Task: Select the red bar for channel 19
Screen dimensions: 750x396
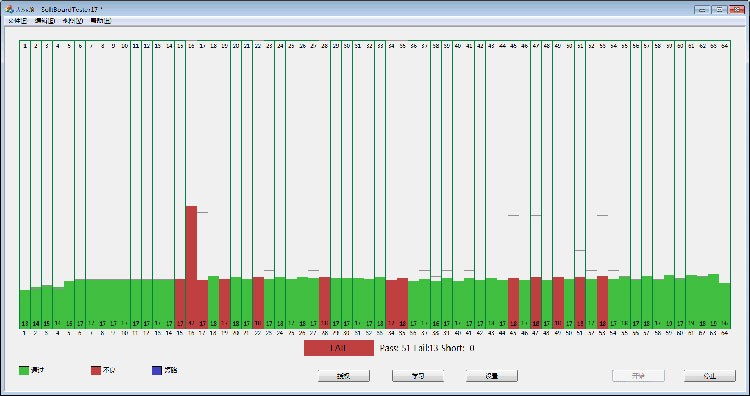Action: point(225,304)
